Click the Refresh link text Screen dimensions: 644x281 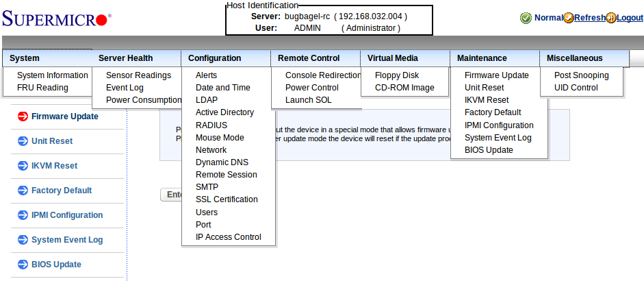589,18
